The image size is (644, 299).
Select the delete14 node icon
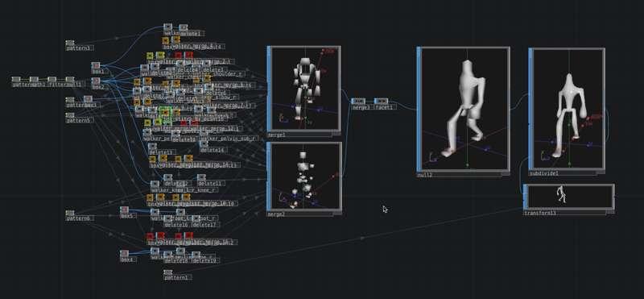click(x=204, y=144)
